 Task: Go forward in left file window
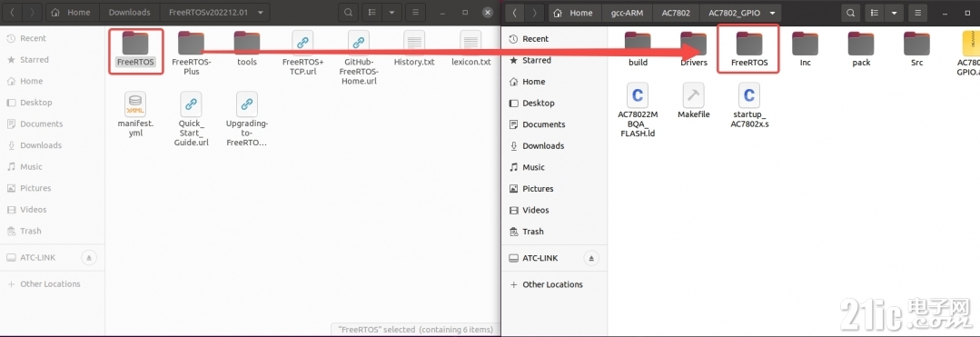tap(33, 13)
